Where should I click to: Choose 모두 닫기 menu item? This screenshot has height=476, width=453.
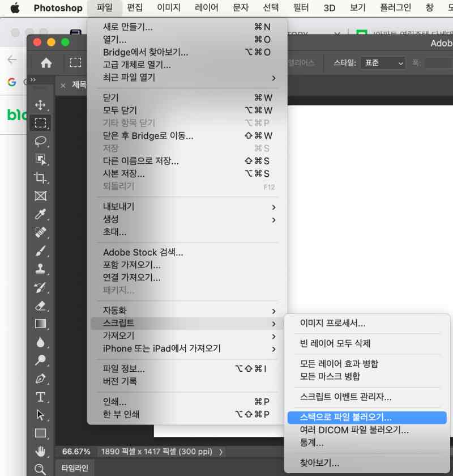(x=187, y=110)
